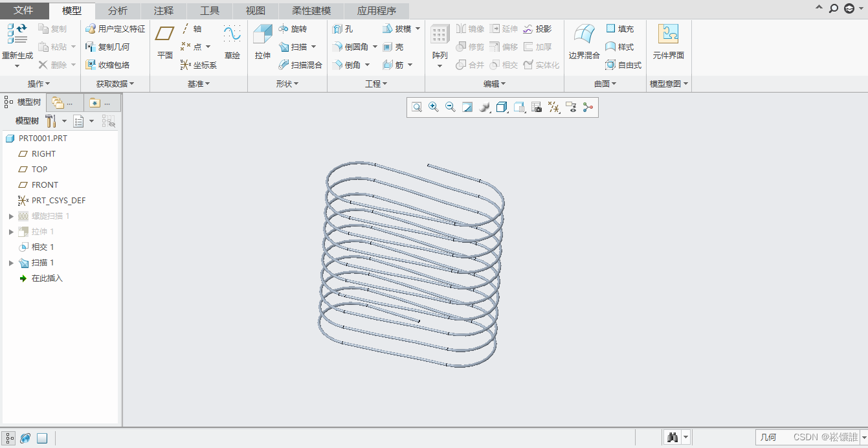Select the 旋转 (Revolve) tool
Image resolution: width=868 pixels, height=448 pixels.
coord(293,29)
